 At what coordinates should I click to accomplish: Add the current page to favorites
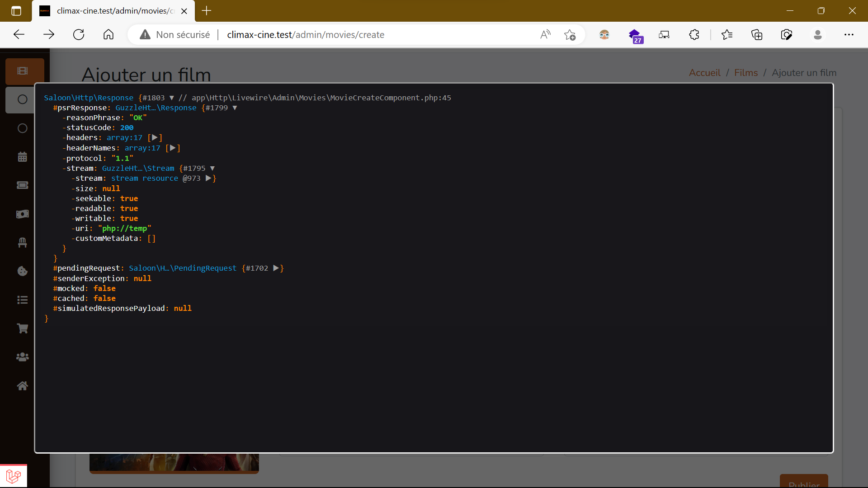(x=570, y=34)
